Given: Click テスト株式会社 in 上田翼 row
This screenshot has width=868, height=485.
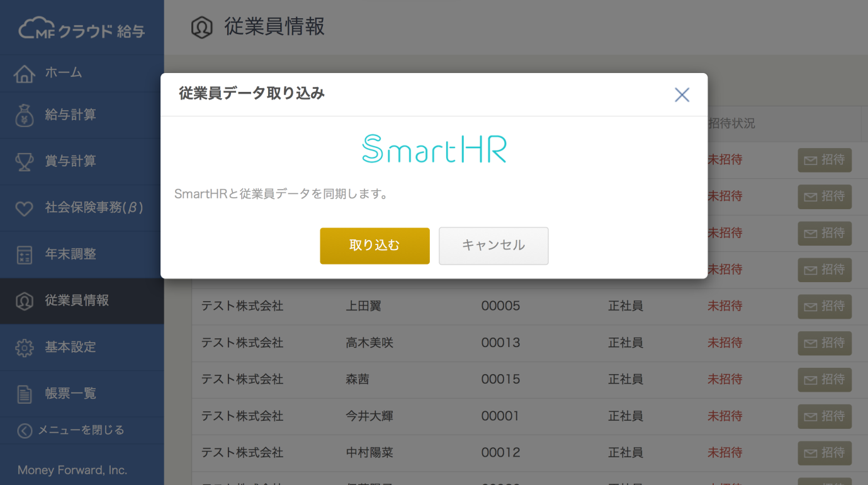Looking at the screenshot, I should click(242, 307).
